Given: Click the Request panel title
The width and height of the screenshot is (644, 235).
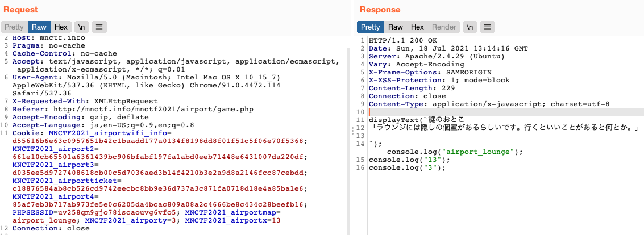Looking at the screenshot, I should 20,10.
